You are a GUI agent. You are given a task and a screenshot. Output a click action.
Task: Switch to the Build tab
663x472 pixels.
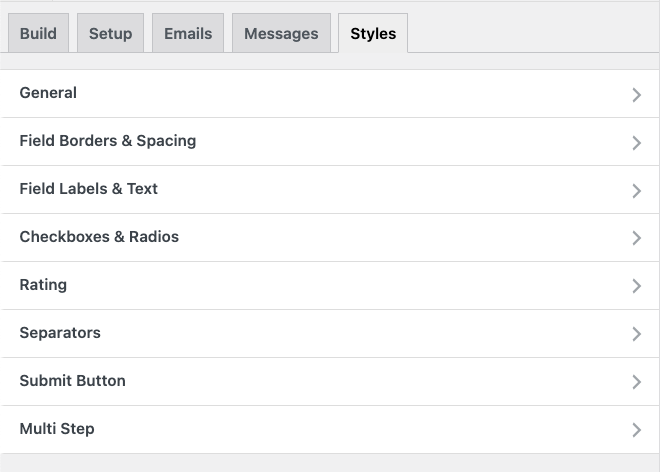pyautogui.click(x=38, y=33)
